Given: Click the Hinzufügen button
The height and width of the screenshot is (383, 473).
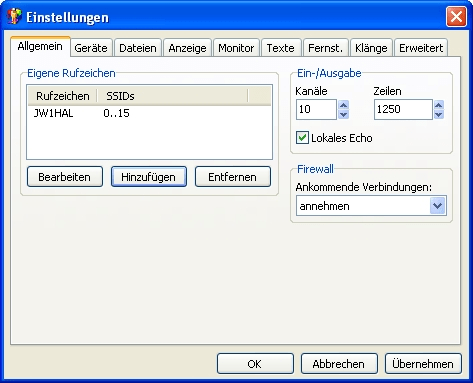Looking at the screenshot, I should pos(149,177).
